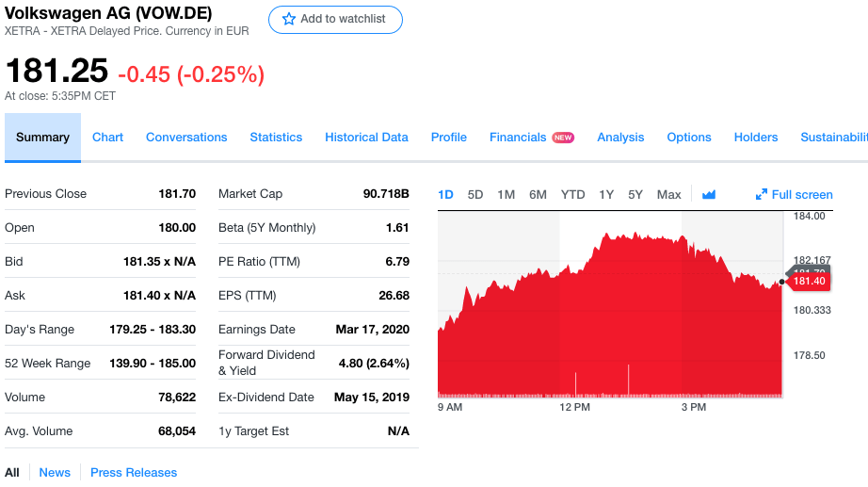Open the Financials tab
Screen dimensions: 868x487
[x=518, y=138]
